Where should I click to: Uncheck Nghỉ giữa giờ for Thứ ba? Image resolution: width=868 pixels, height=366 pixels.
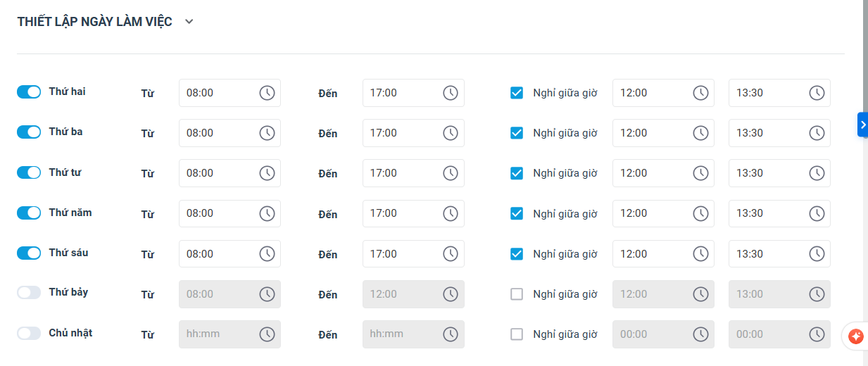pos(517,133)
